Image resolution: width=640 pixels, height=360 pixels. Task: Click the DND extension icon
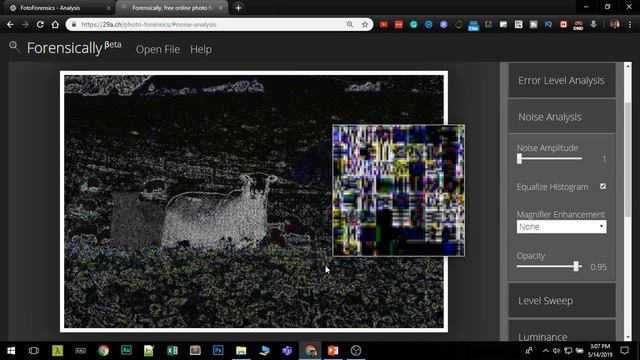pyautogui.click(x=578, y=25)
